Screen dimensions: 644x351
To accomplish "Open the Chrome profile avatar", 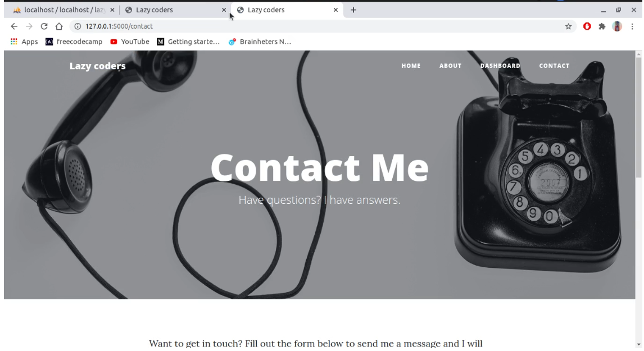I will tap(617, 26).
